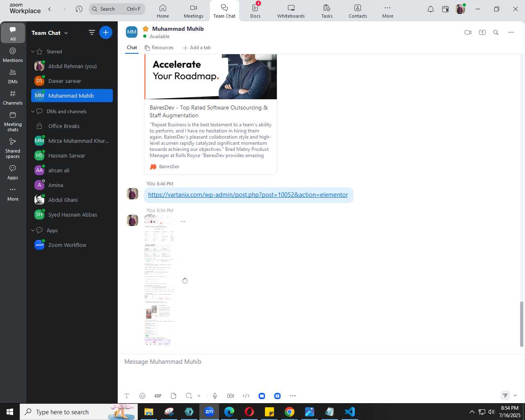Open ahsan ali chat
525x420 pixels.
point(72,170)
